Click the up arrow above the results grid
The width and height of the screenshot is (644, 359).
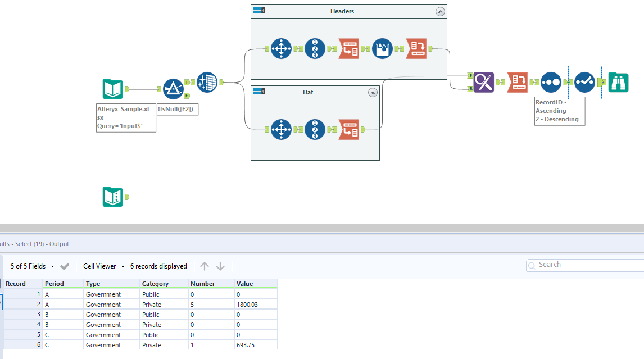205,265
